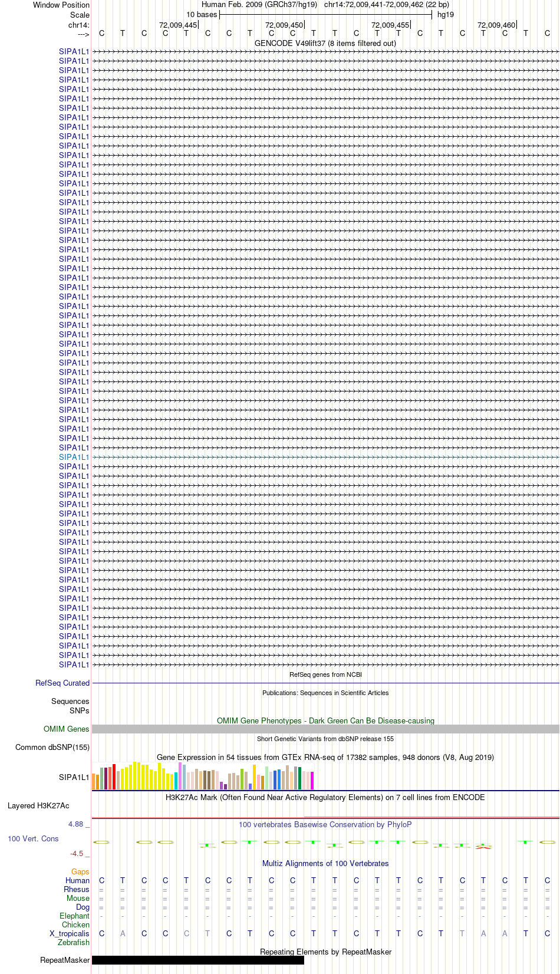This screenshot has height=974, width=560.
Task: Select the Chicken alignment row label
Action: point(75,924)
